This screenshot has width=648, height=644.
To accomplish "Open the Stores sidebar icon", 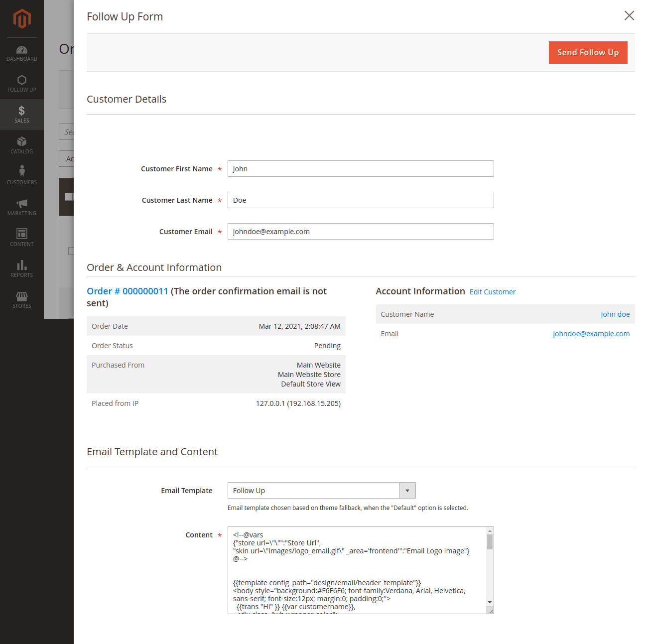I will [x=21, y=298].
